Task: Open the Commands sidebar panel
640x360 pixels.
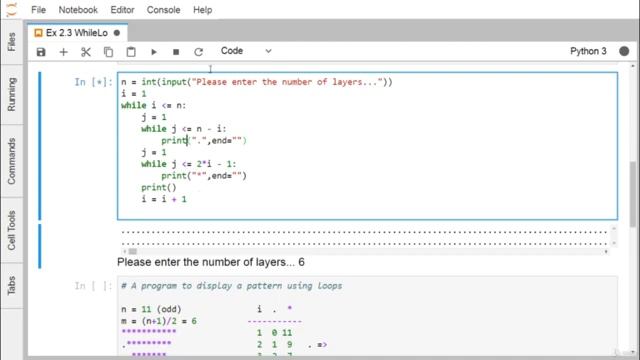Action: 11,161
